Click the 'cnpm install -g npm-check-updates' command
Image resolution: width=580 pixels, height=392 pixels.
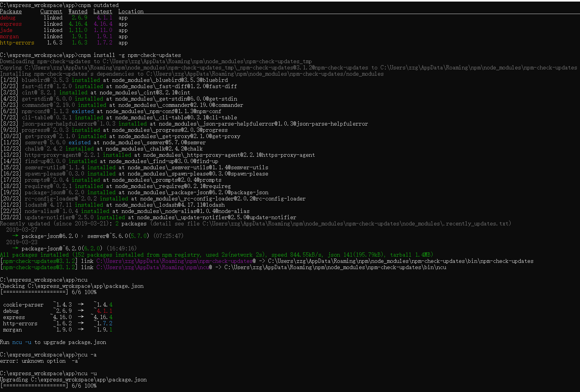tap(129, 55)
